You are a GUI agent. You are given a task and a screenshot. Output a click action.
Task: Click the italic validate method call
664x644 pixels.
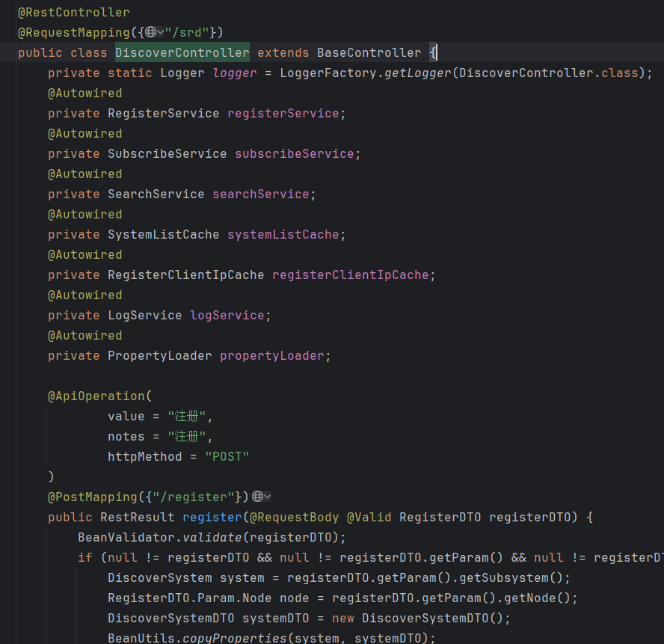point(212,537)
